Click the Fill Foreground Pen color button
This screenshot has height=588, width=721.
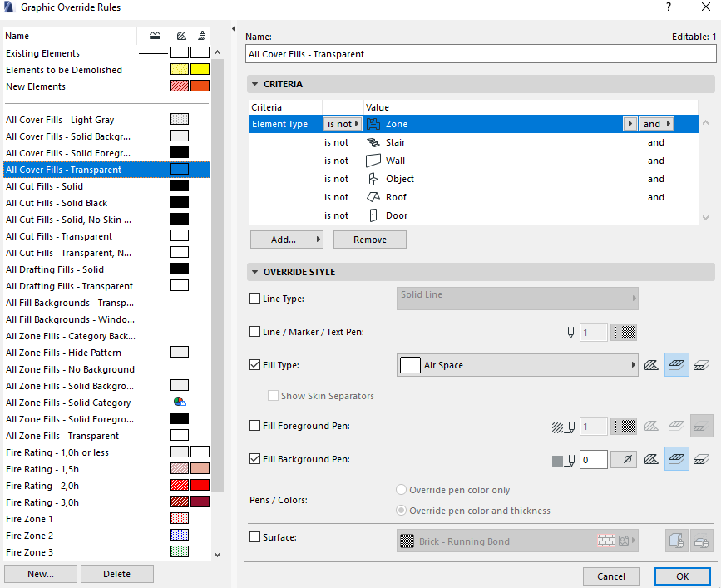[624, 426]
